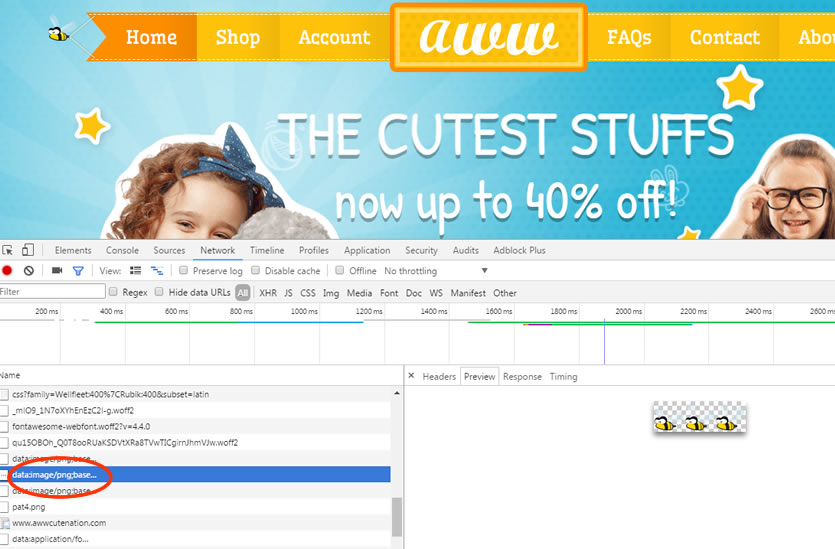Open the Timeline panel tab

click(x=267, y=250)
